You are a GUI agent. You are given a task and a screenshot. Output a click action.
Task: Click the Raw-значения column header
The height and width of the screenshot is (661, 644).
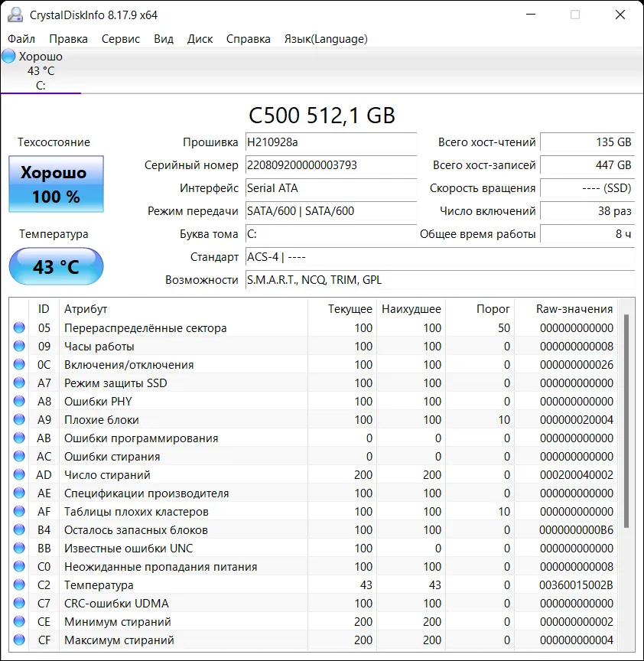coord(574,309)
